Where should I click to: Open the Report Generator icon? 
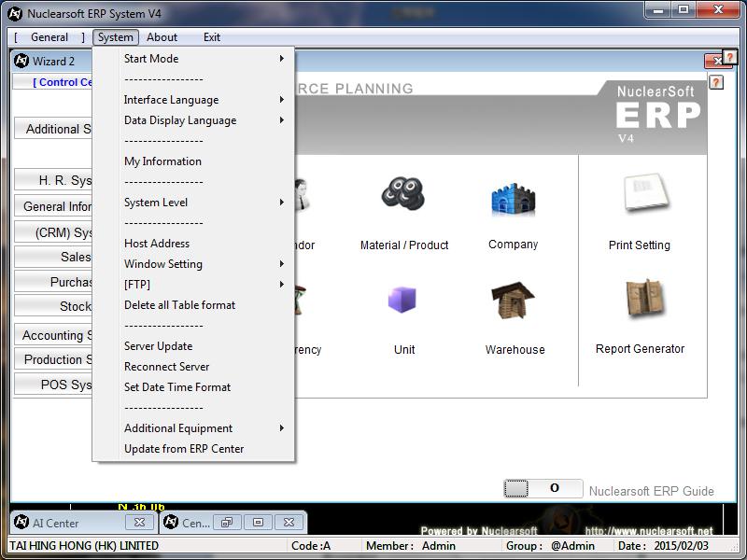645,298
